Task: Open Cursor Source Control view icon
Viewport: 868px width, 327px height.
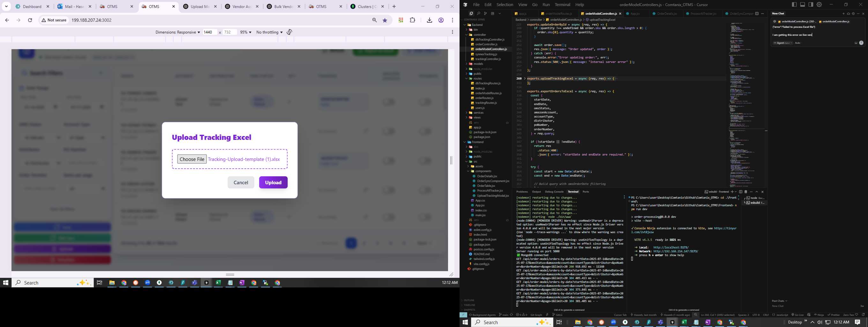Action: [x=485, y=13]
